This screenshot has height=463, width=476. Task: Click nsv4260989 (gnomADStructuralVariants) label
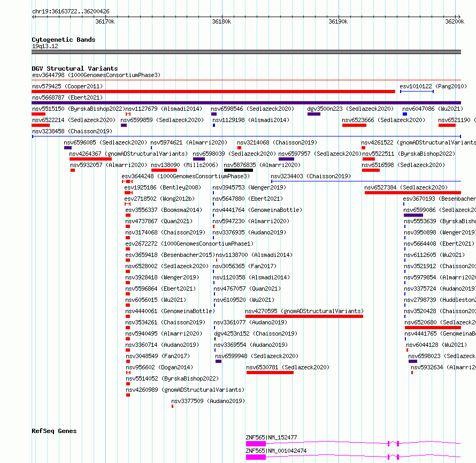coord(185,390)
